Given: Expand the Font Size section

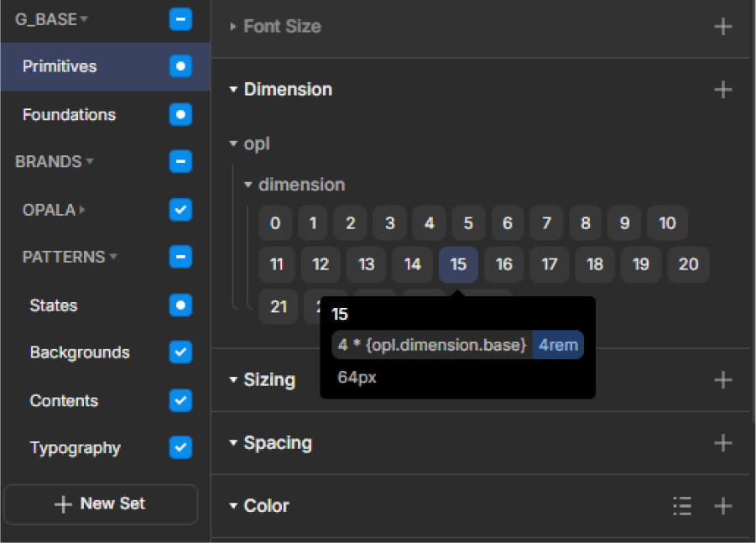Looking at the screenshot, I should click(x=233, y=27).
